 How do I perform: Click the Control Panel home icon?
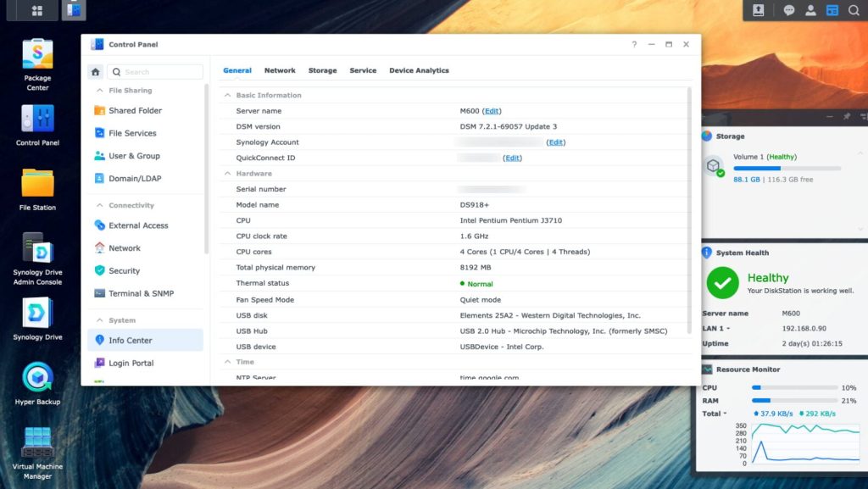[x=96, y=72]
